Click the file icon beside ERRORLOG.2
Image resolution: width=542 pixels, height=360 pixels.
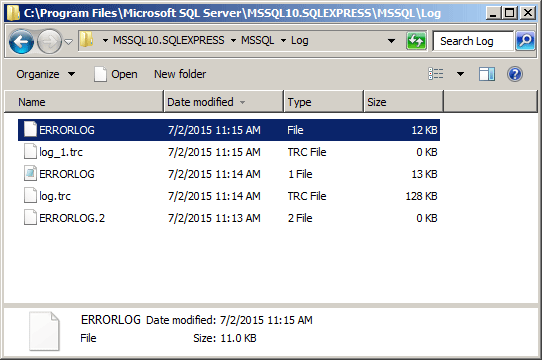(30, 218)
